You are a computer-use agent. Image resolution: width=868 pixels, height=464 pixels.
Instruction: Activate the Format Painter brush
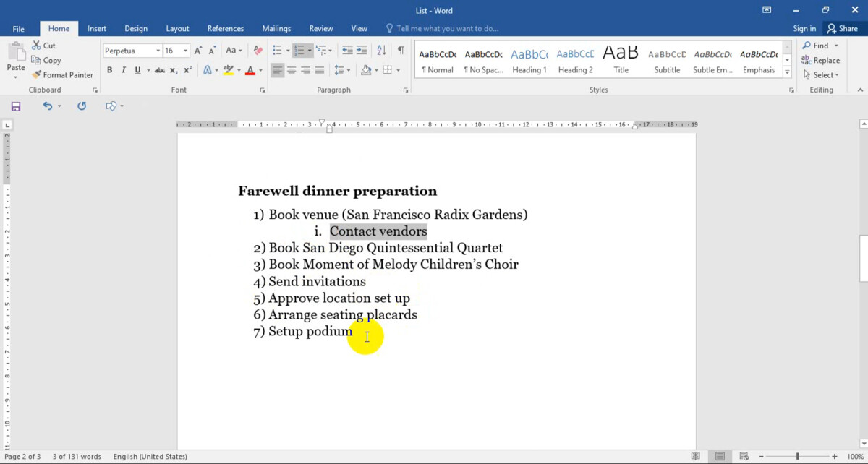tap(62, 74)
